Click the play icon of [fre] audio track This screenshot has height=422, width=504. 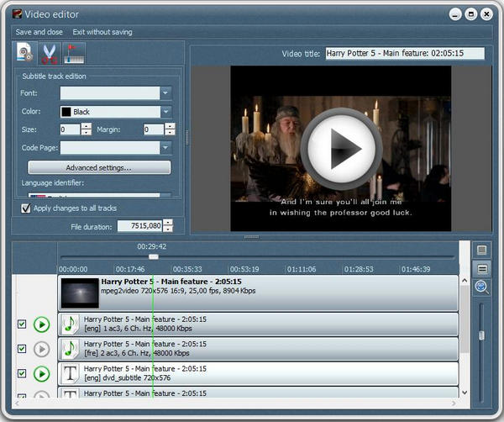tap(42, 349)
